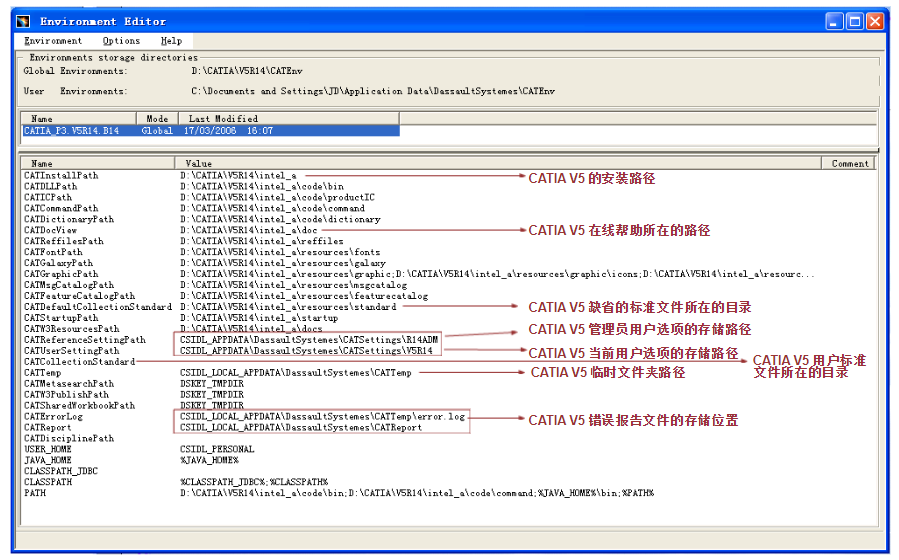The height and width of the screenshot is (560, 899).
Task: Select the CATCollectionStandard variable
Action: [80, 361]
